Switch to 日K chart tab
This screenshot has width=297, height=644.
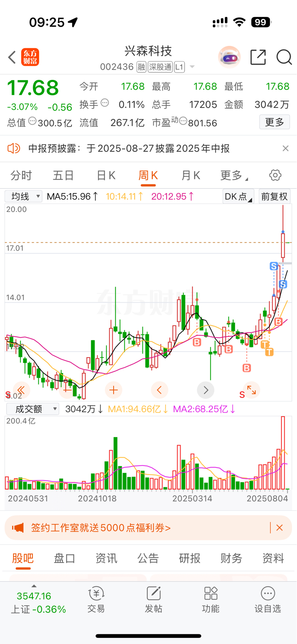coord(106,176)
